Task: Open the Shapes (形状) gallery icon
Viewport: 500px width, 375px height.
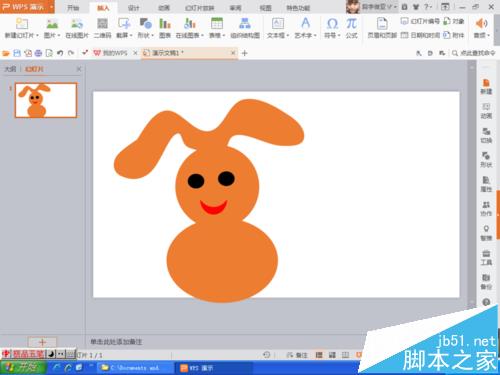Action: pos(145,24)
